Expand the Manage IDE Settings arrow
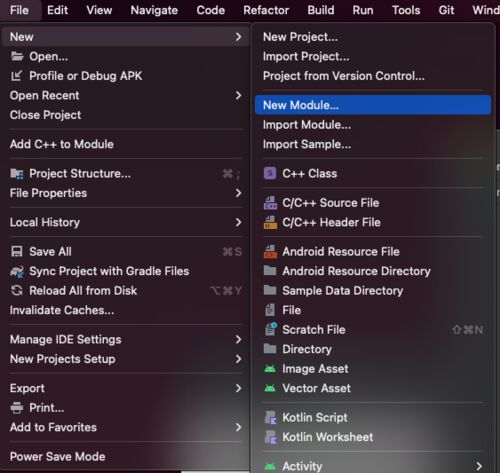Screen dimensions: 500x473 click(x=238, y=339)
